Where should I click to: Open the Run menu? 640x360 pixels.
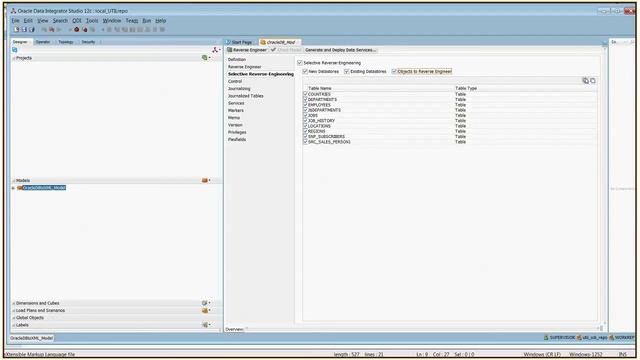147,20
